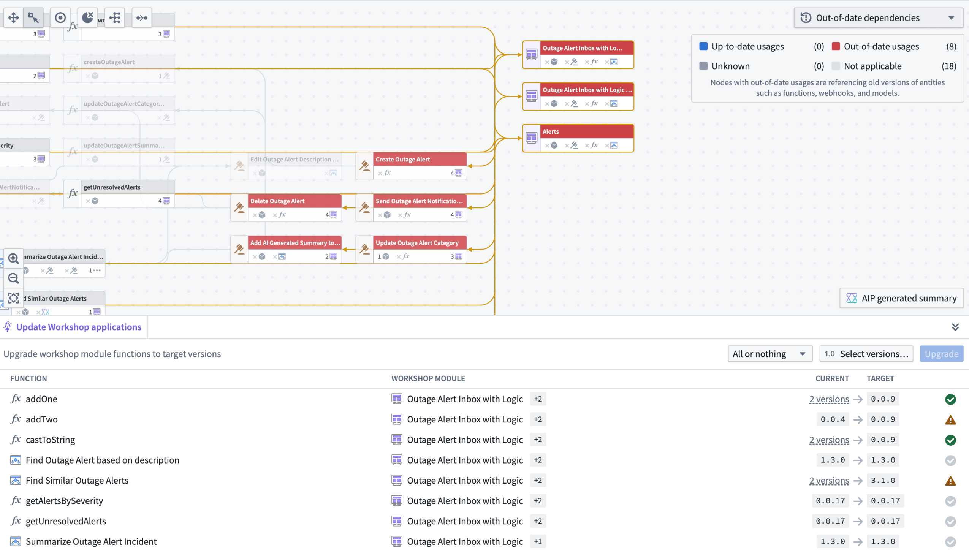The height and width of the screenshot is (560, 969).
Task: Toggle the green check for castToString row
Action: tap(950, 440)
